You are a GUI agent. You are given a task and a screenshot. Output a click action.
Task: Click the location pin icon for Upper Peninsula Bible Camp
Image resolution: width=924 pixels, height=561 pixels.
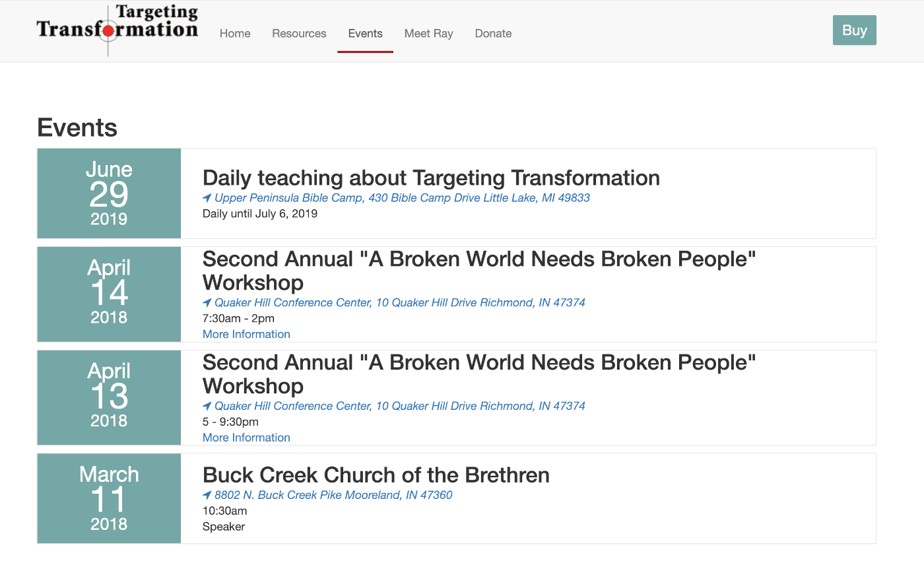[207, 197]
